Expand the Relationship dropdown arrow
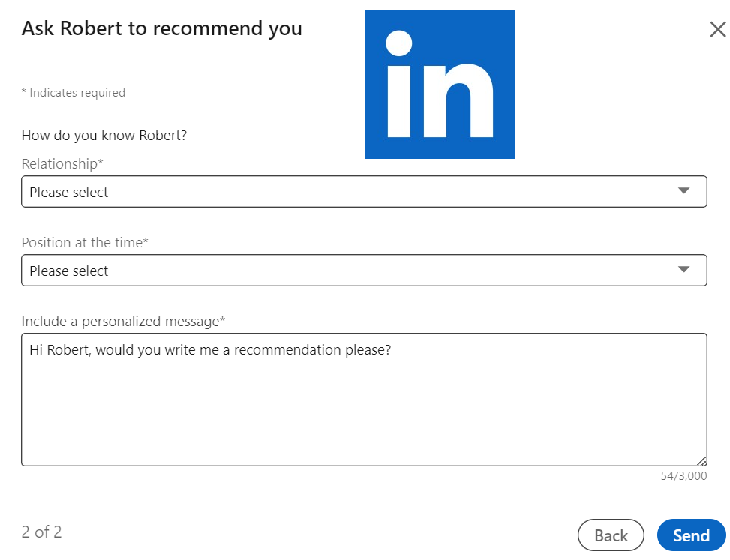Screen dimensions: 730x560 [x=683, y=191]
